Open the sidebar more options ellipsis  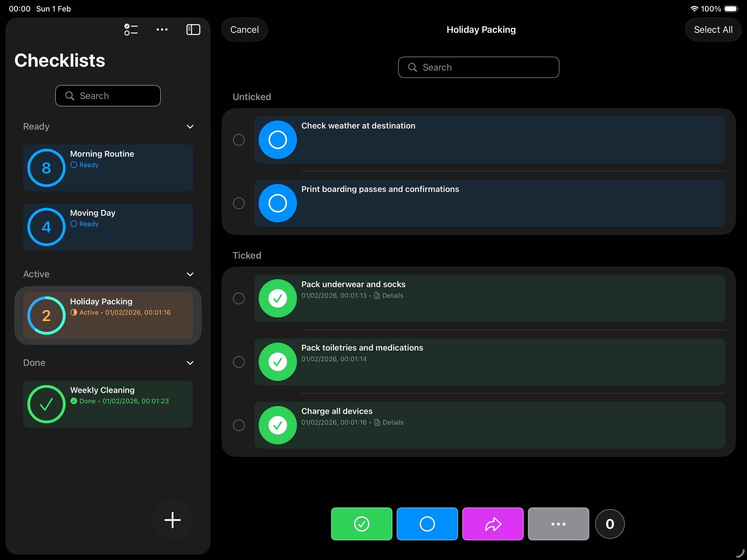pyautogui.click(x=162, y=30)
